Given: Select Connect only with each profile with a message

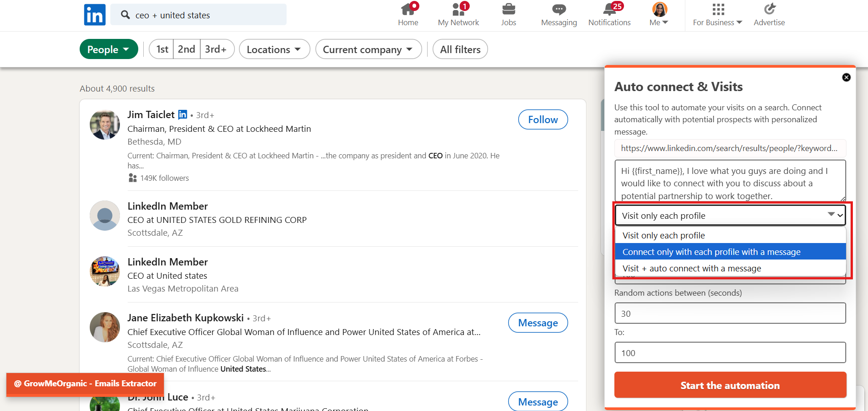Looking at the screenshot, I should (730, 252).
